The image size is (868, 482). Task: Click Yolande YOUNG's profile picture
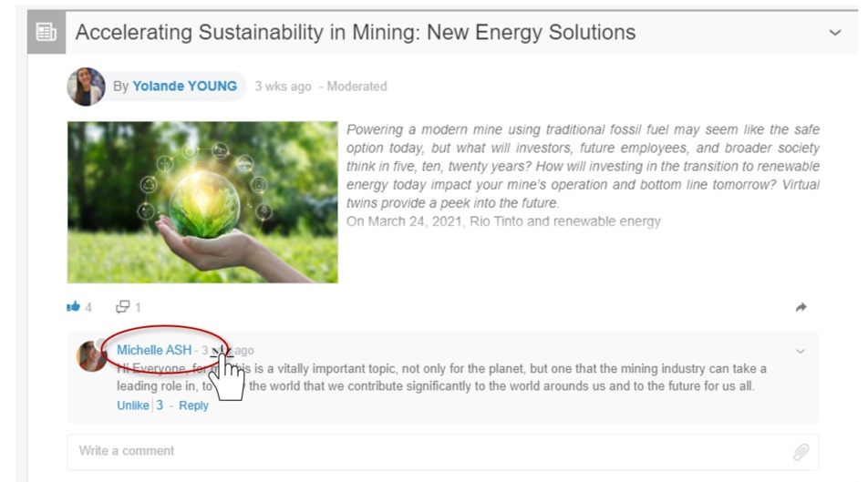(x=86, y=87)
